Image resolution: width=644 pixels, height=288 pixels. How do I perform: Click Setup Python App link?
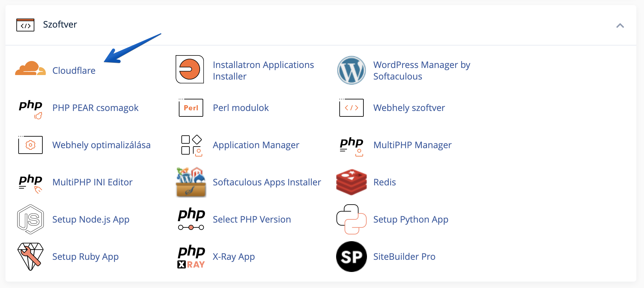[411, 219]
